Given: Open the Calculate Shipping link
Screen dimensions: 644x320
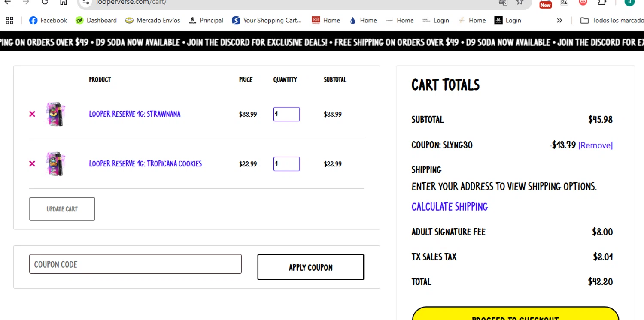Looking at the screenshot, I should [x=450, y=207].
